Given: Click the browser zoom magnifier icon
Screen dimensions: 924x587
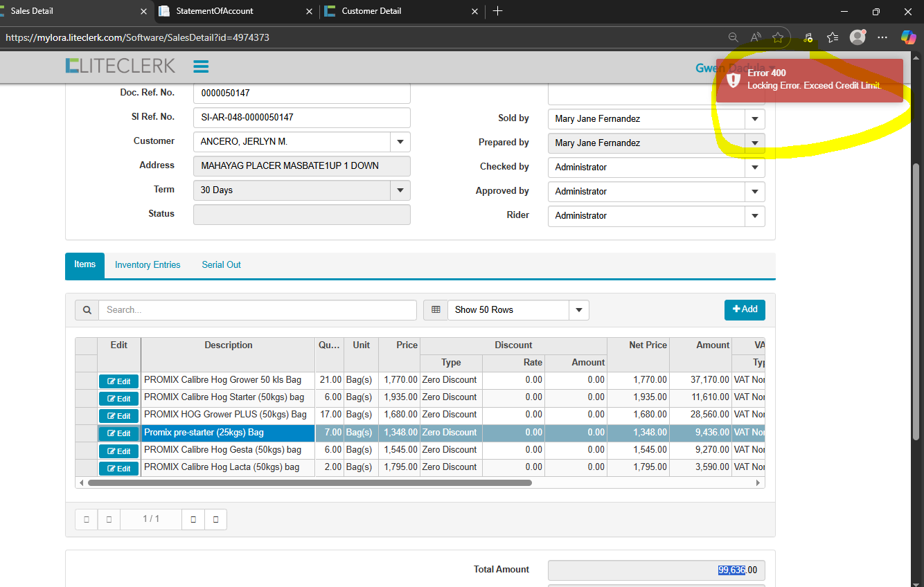Looking at the screenshot, I should pos(733,37).
